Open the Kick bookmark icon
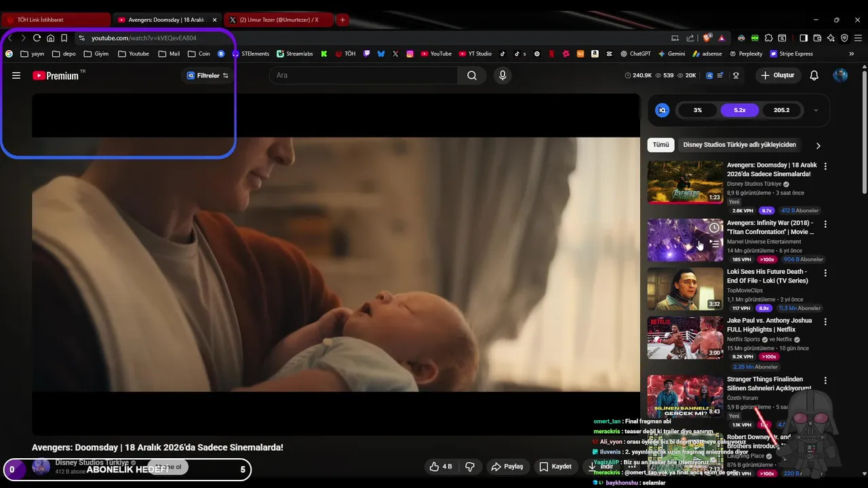This screenshot has width=868, height=488. pos(324,54)
